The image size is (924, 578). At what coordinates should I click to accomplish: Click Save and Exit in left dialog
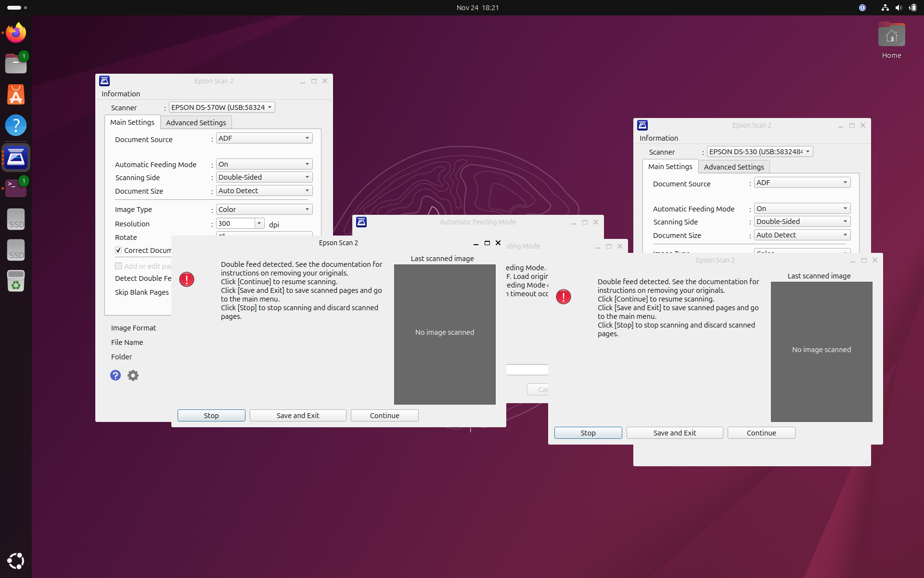(298, 416)
